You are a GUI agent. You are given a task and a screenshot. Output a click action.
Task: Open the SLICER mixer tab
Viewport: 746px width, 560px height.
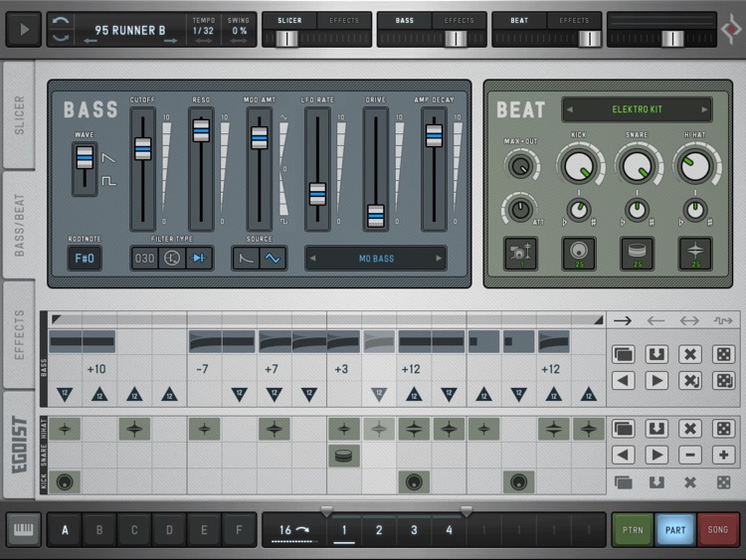(289, 21)
